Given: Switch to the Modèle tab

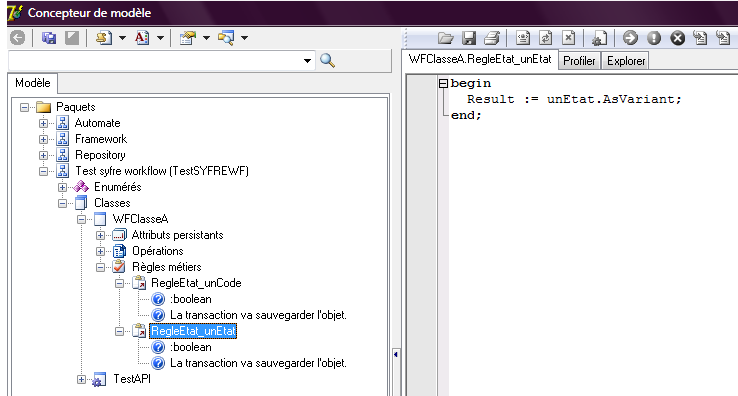Looking at the screenshot, I should [32, 83].
